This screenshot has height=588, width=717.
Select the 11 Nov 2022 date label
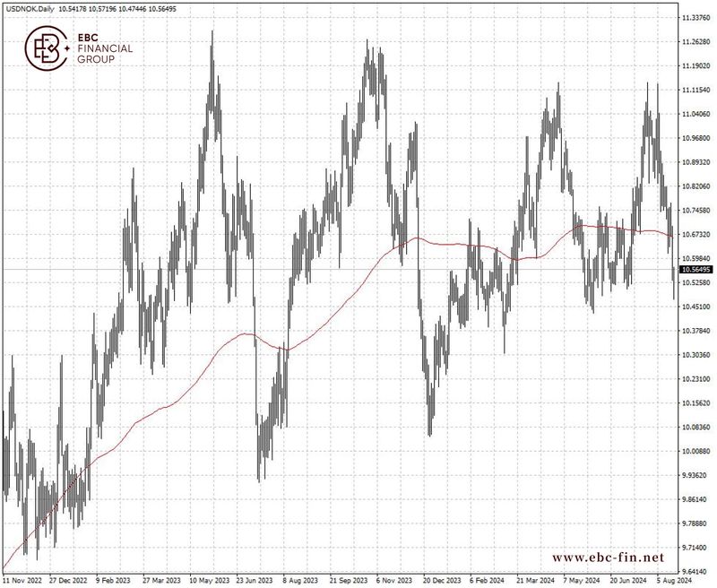click(22, 581)
